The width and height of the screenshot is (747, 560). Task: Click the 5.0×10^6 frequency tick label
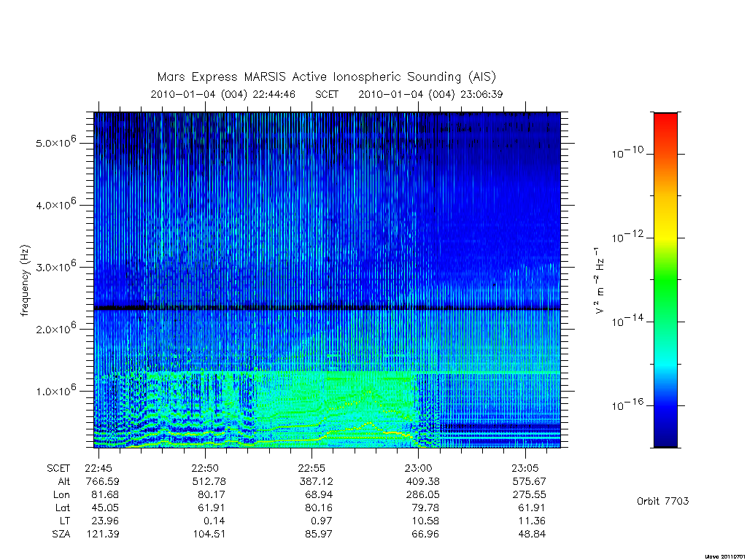pos(55,142)
